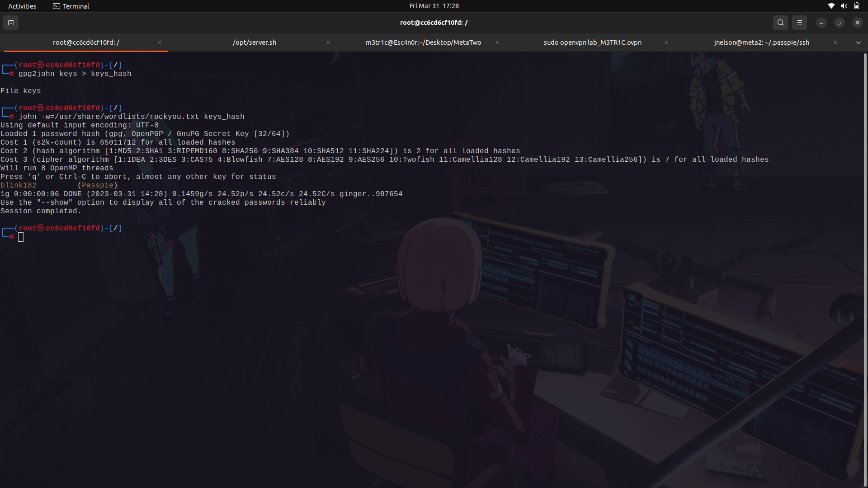Open the Activities overview
The image size is (868, 488).
22,6
